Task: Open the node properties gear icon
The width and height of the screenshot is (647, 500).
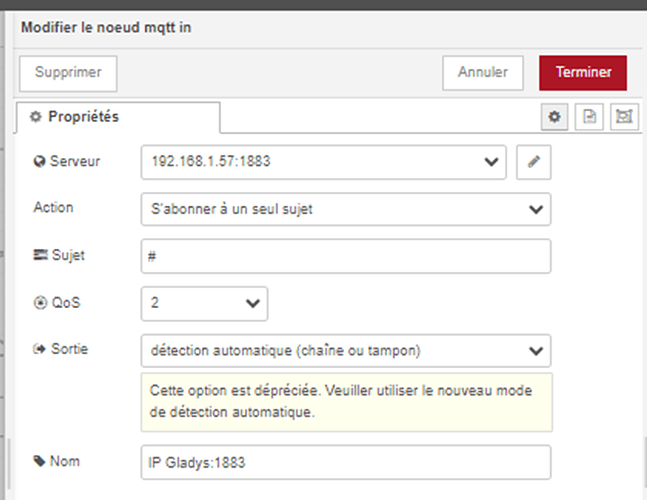Action: (555, 117)
